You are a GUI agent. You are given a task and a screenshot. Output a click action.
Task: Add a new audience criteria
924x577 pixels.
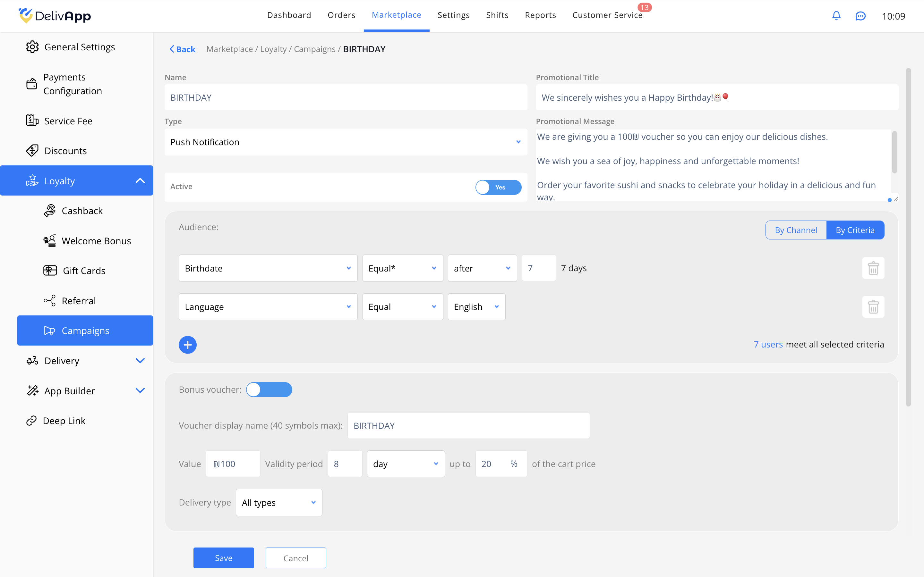pyautogui.click(x=187, y=345)
